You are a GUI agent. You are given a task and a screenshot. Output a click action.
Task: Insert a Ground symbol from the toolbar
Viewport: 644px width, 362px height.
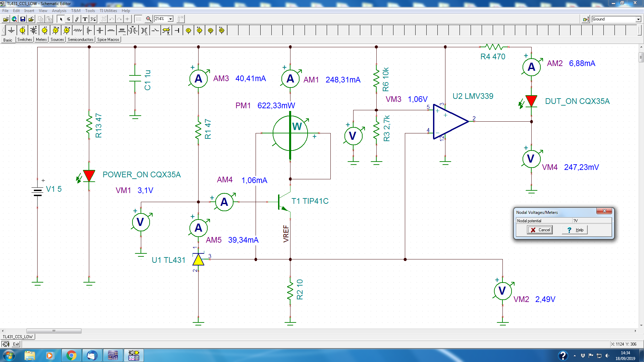tap(11, 31)
